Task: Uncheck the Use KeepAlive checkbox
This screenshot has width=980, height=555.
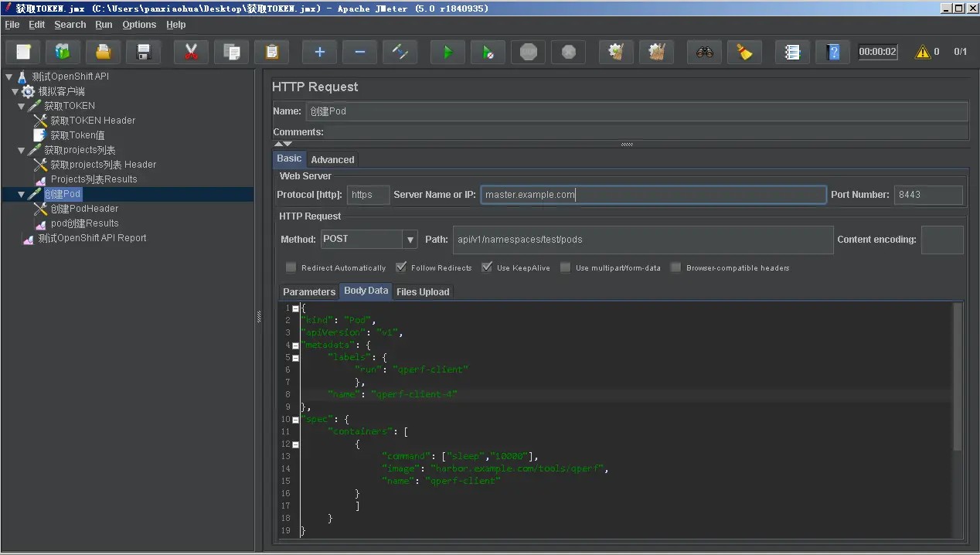Action: coord(487,267)
